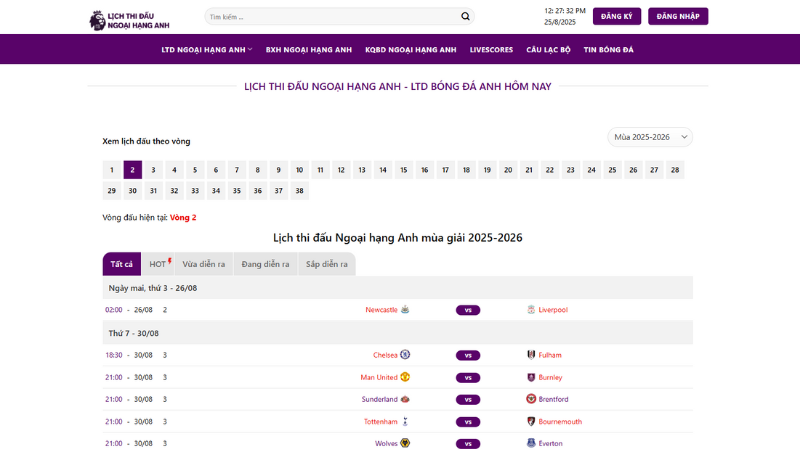Select round 15
Screen dimensions: 800x450
(404, 170)
